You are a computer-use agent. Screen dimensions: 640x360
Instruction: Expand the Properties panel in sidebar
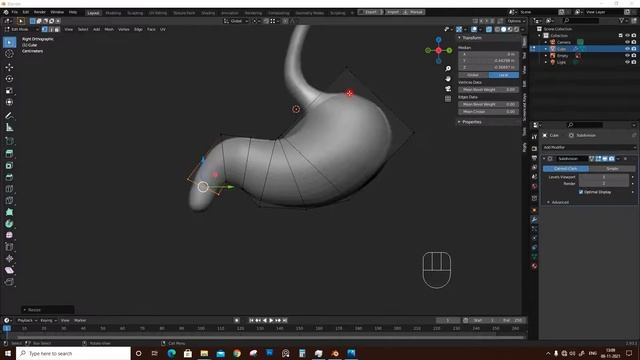[x=459, y=122]
